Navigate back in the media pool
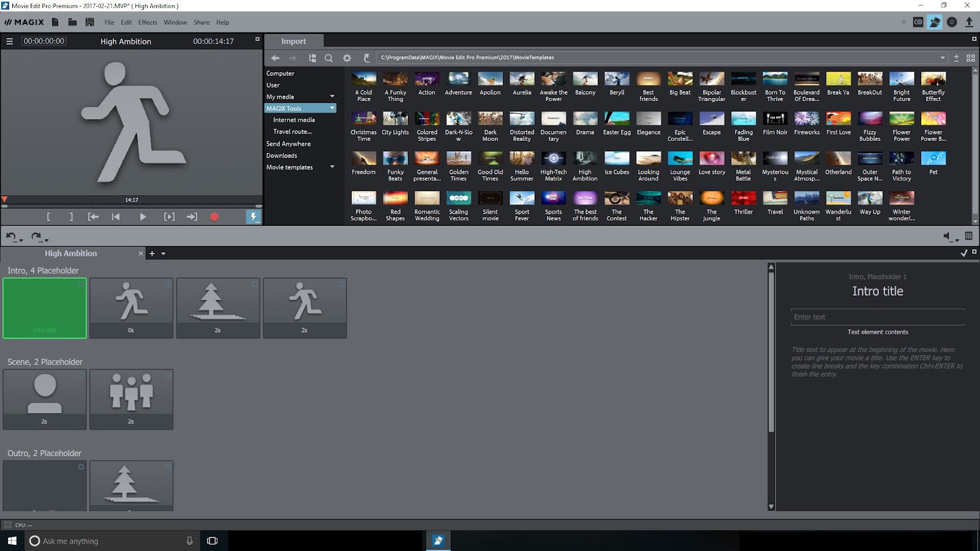Viewport: 980px width, 551px height. point(275,58)
